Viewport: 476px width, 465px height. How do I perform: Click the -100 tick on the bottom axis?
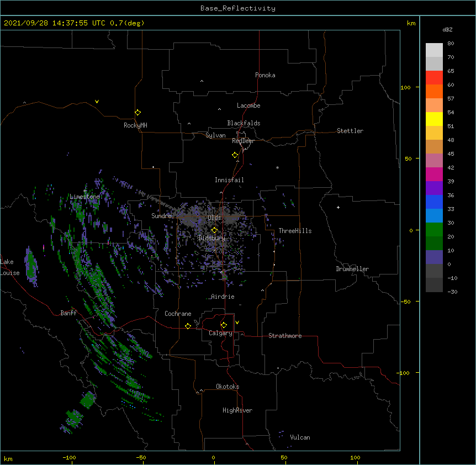point(69,457)
